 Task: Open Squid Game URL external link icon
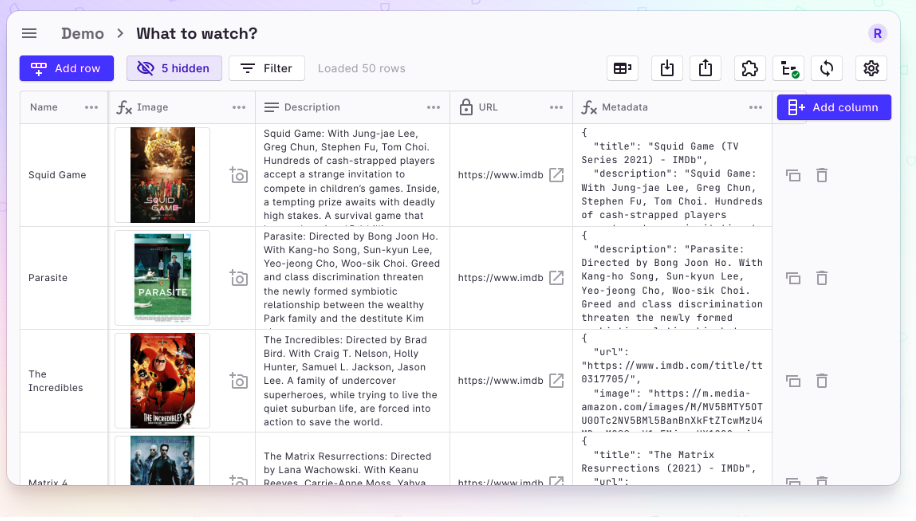557,175
